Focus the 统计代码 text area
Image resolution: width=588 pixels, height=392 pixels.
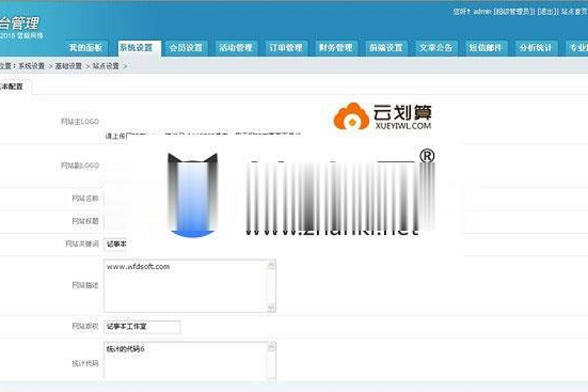pos(185,361)
